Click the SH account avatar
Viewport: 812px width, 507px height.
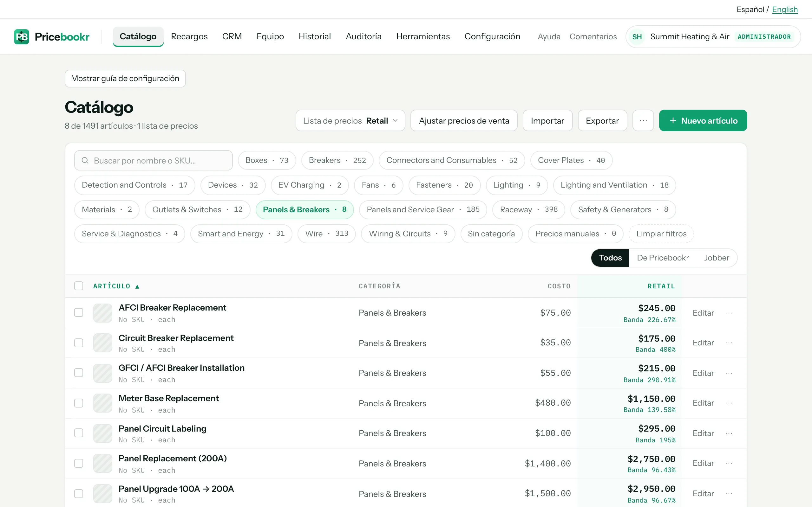click(637, 36)
